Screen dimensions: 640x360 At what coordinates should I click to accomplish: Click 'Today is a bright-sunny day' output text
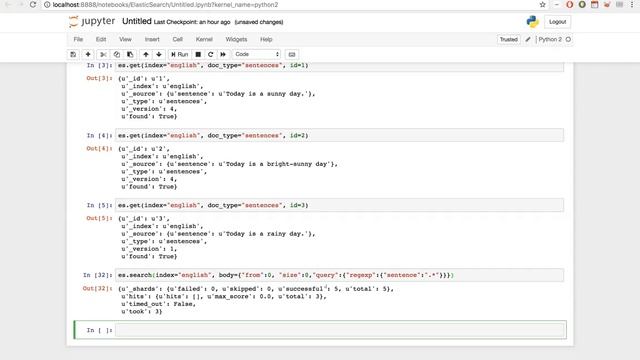(x=277, y=164)
